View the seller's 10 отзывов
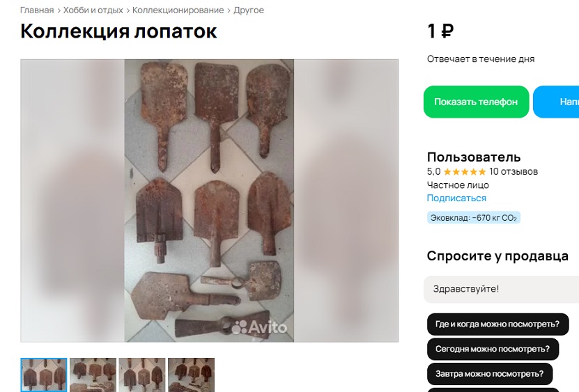579x392 pixels. click(x=514, y=172)
